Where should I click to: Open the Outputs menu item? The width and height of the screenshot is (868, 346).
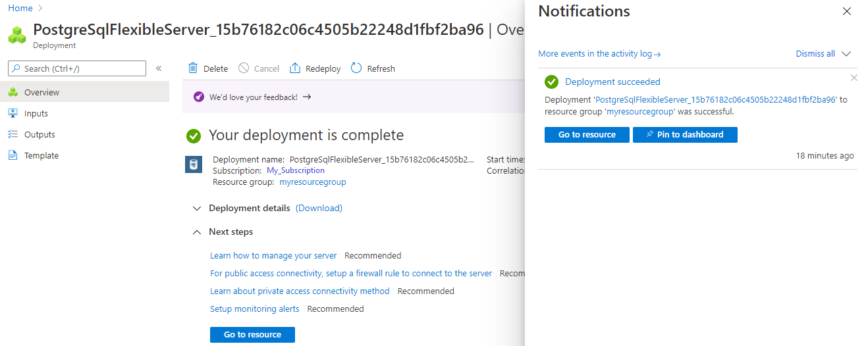(x=40, y=135)
